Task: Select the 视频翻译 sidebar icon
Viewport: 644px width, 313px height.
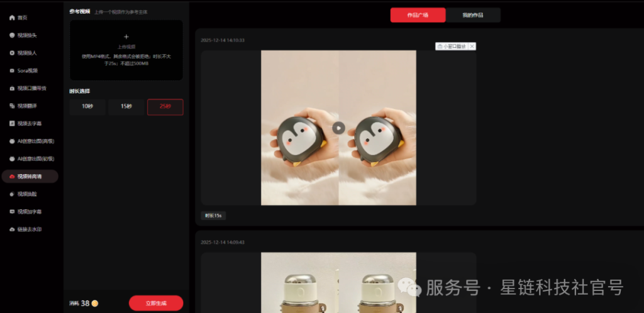Action: tap(12, 106)
